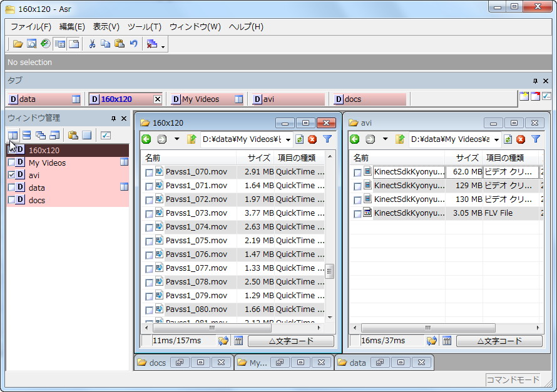Open history dropdown arrow in avi window
Screen dimensions: 557x392
pos(385,139)
